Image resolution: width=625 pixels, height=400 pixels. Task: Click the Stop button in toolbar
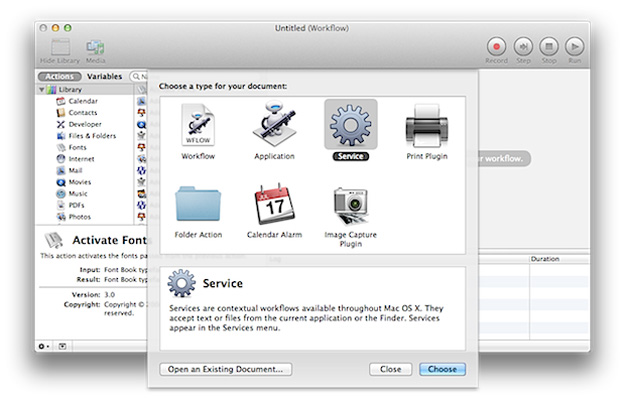[549, 47]
